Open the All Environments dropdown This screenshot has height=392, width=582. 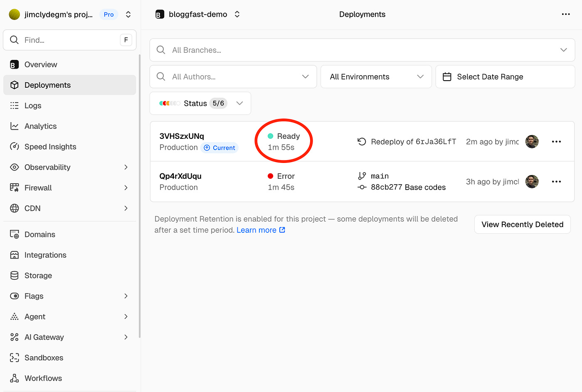[x=376, y=76]
